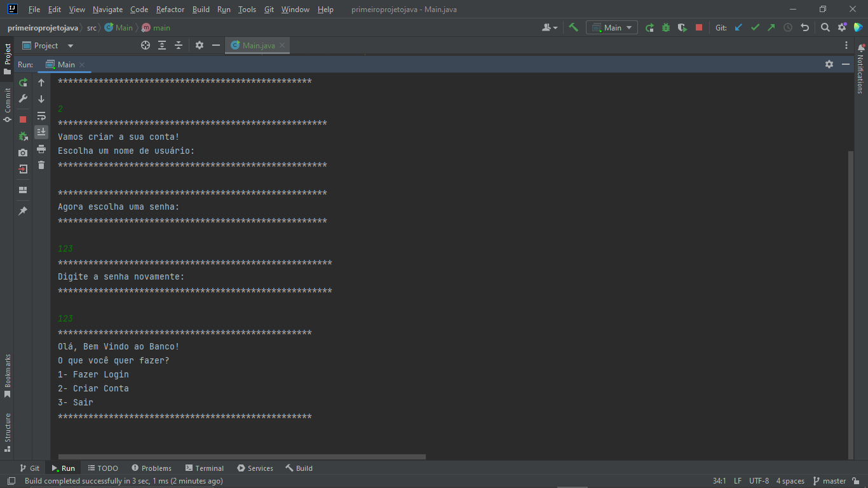The width and height of the screenshot is (868, 488).
Task: Build project with hammer icon
Action: 573,27
